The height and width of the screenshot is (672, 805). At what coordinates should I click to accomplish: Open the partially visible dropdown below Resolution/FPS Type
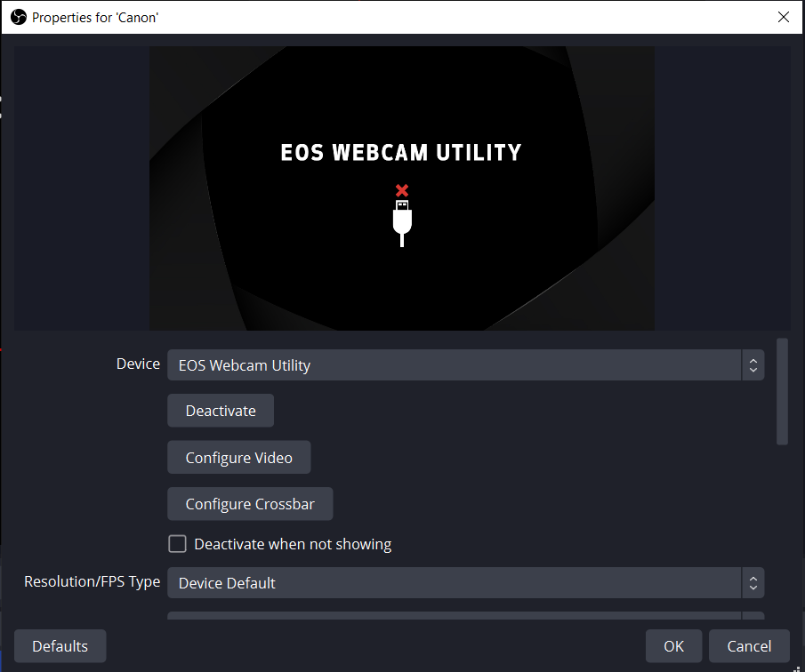454,616
